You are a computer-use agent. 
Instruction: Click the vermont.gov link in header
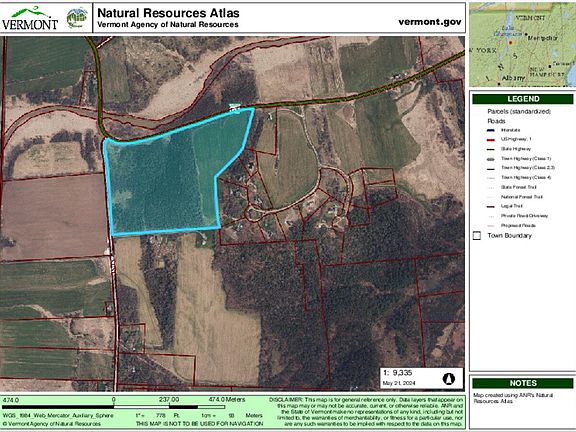pyautogui.click(x=430, y=22)
